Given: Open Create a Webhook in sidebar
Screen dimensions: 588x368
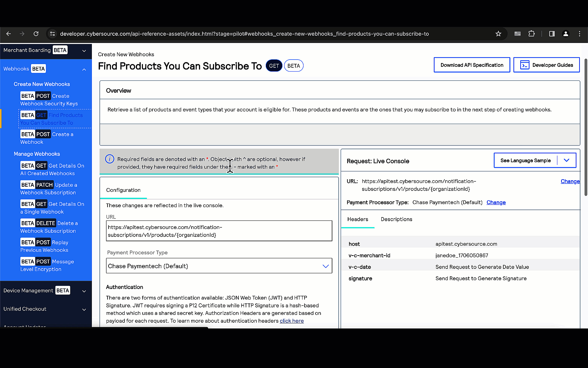Looking at the screenshot, I should [x=47, y=138].
